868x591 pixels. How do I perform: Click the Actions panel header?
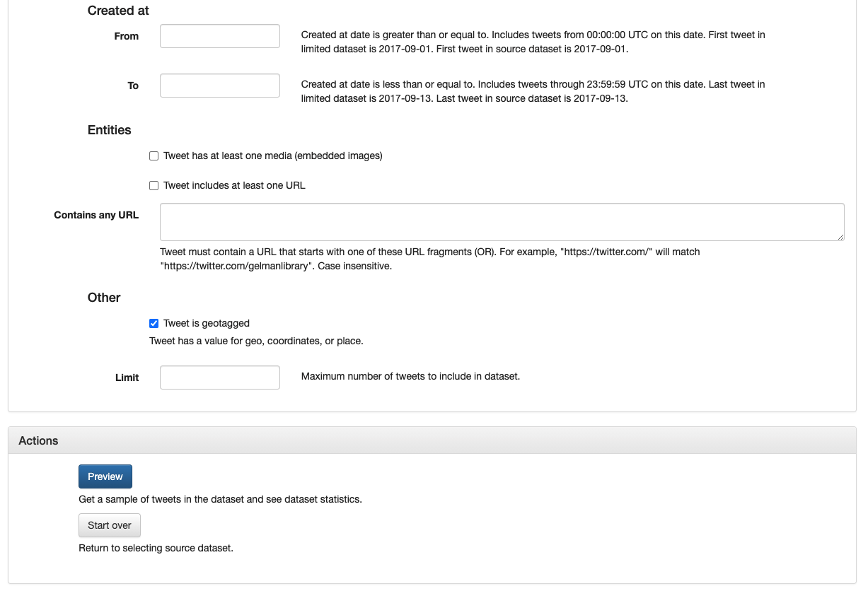click(38, 440)
